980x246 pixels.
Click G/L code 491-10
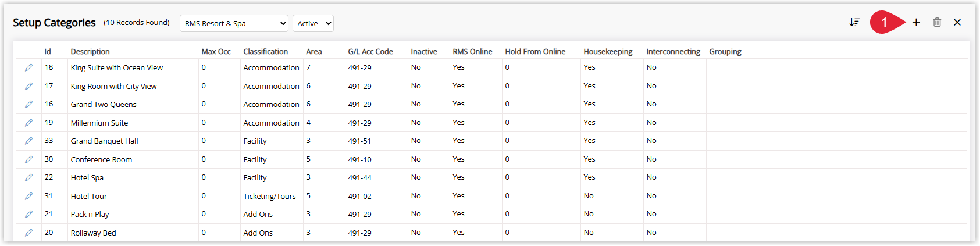click(x=360, y=159)
